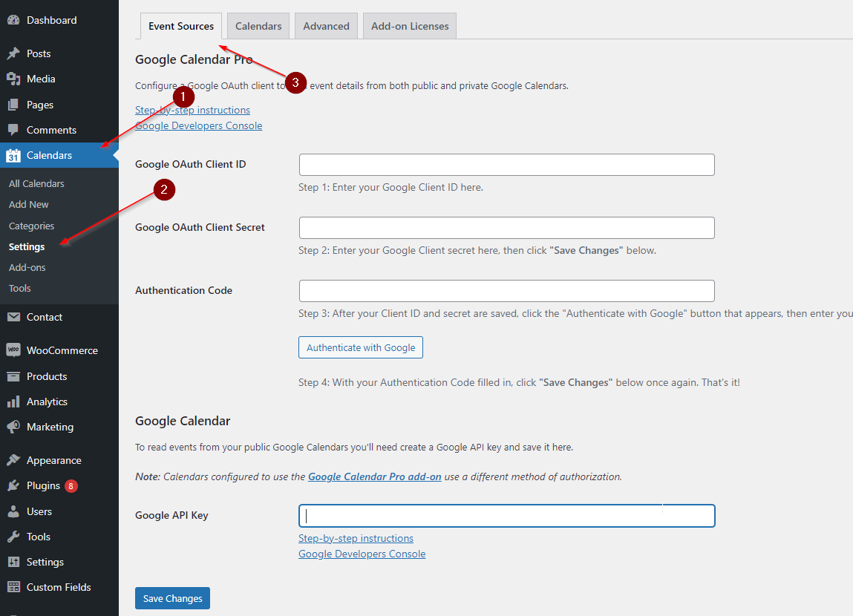The width and height of the screenshot is (853, 616).
Task: Open All Calendars submenu item
Action: tap(36, 184)
